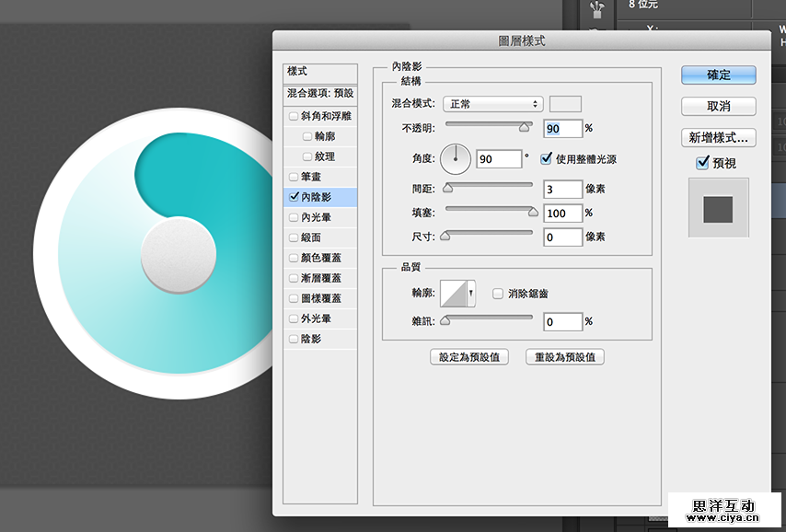Click the 新增樣式 button
Image resolution: width=786 pixels, height=532 pixels.
[720, 136]
